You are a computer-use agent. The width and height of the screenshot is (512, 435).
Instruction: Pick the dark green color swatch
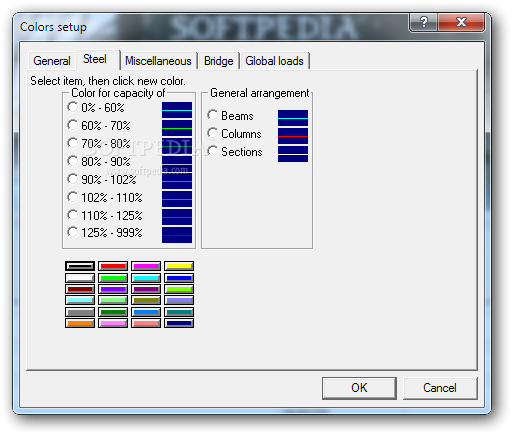tap(113, 312)
